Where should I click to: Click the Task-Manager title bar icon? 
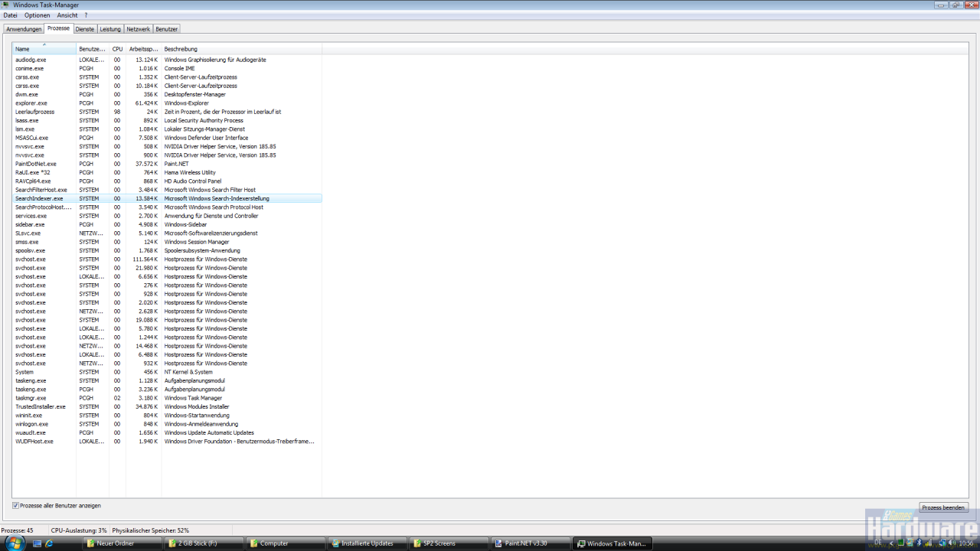tap(6, 5)
